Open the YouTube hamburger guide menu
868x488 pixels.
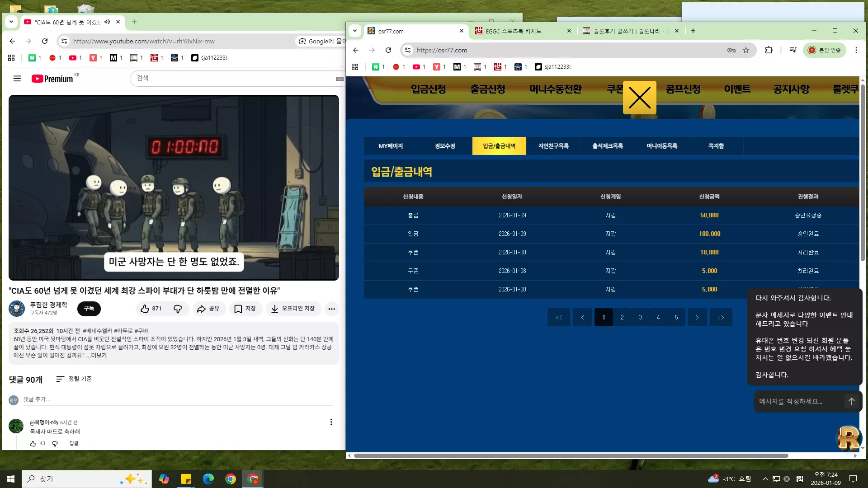[17, 79]
